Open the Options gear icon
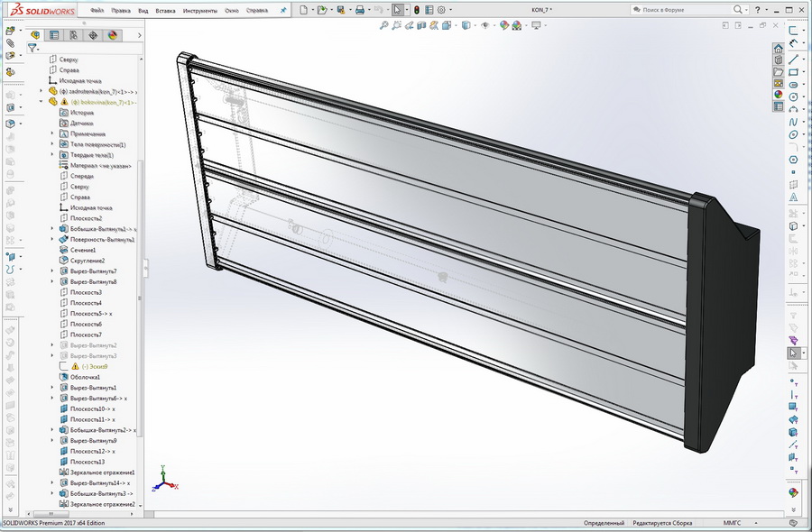 click(441, 8)
